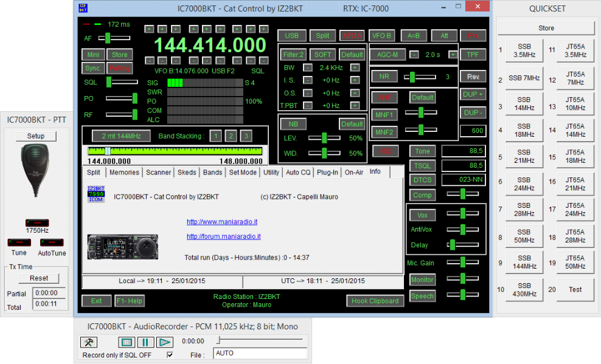
Task: Click the Exit button
Action: click(96, 301)
